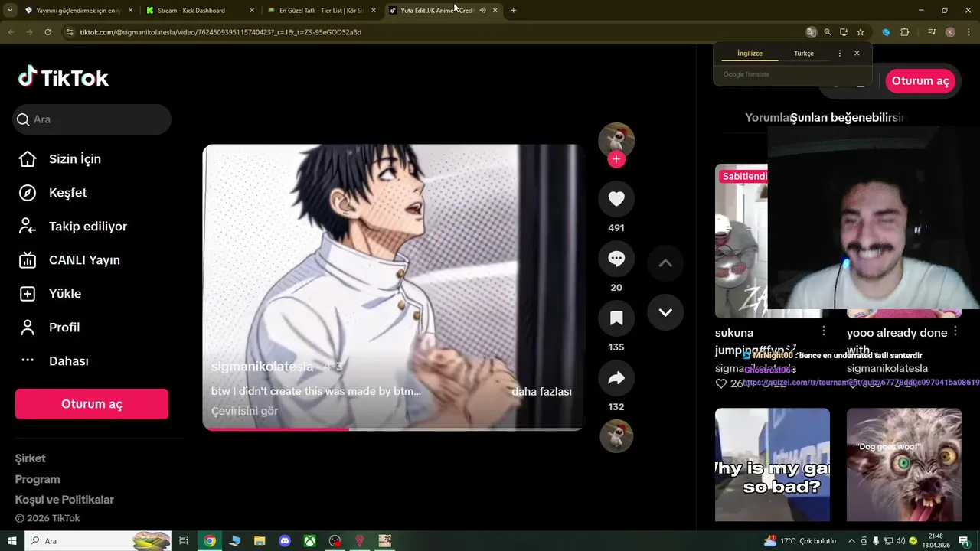Show hidden system tray icons
This screenshot has width=980, height=551.
[851, 541]
